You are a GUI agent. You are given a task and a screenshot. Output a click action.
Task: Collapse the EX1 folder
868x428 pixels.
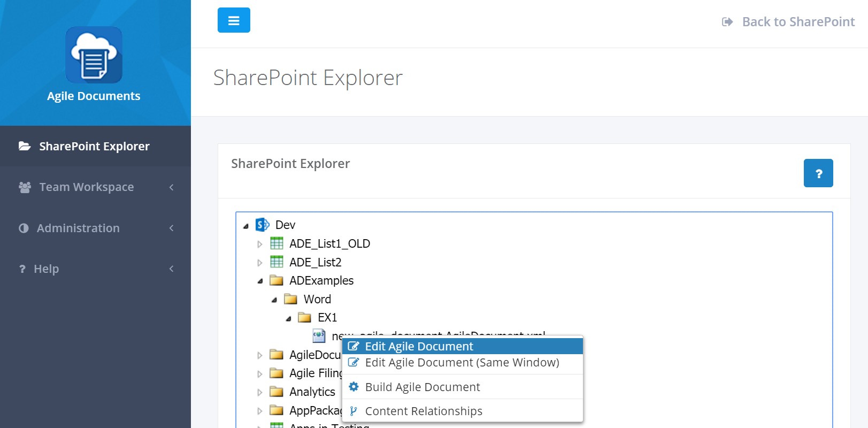pyautogui.click(x=289, y=319)
